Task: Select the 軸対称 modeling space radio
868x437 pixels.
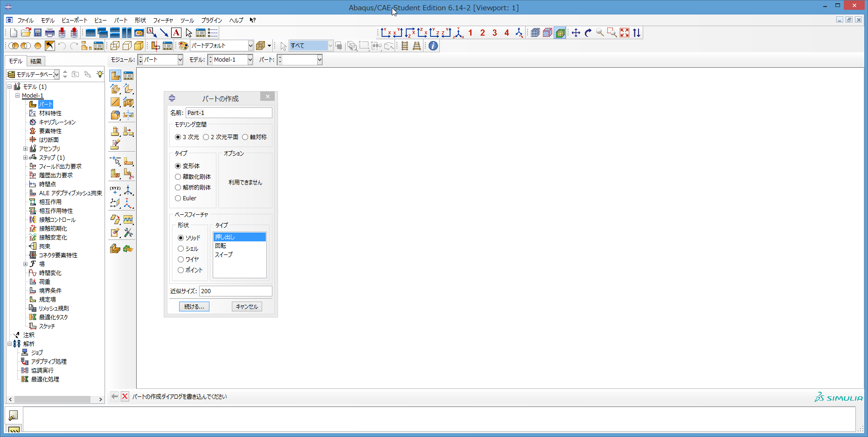Action: 245,137
